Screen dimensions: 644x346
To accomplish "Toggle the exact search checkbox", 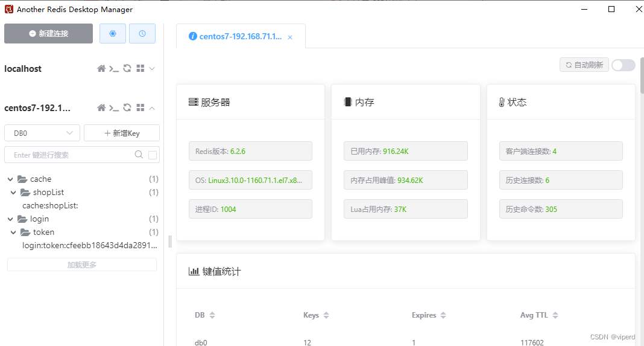I will pyautogui.click(x=153, y=155).
